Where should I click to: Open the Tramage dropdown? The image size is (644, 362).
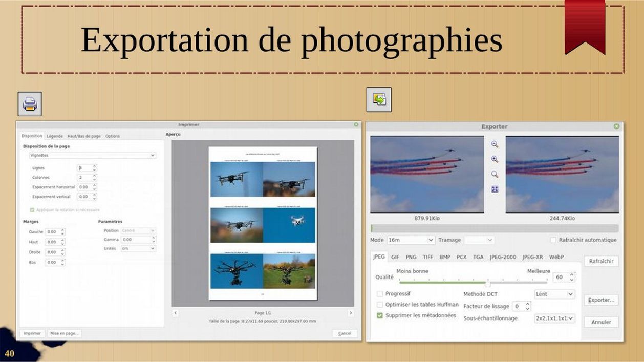pos(479,240)
